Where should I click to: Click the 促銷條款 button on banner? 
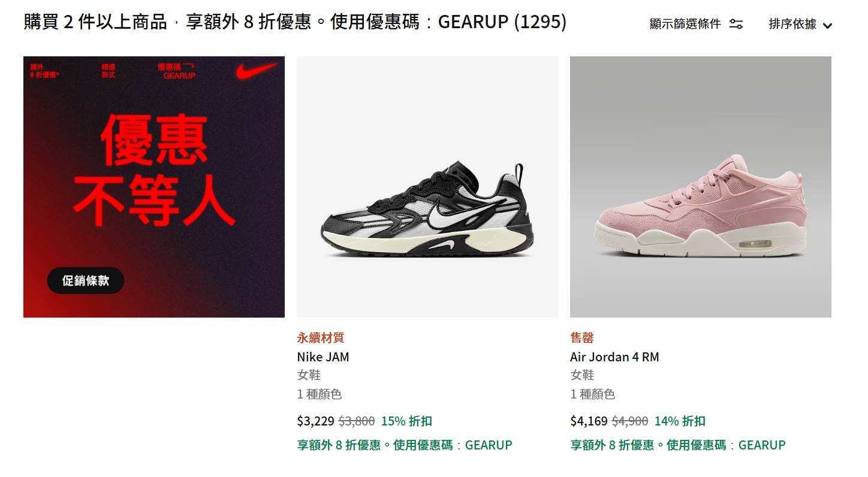click(86, 280)
